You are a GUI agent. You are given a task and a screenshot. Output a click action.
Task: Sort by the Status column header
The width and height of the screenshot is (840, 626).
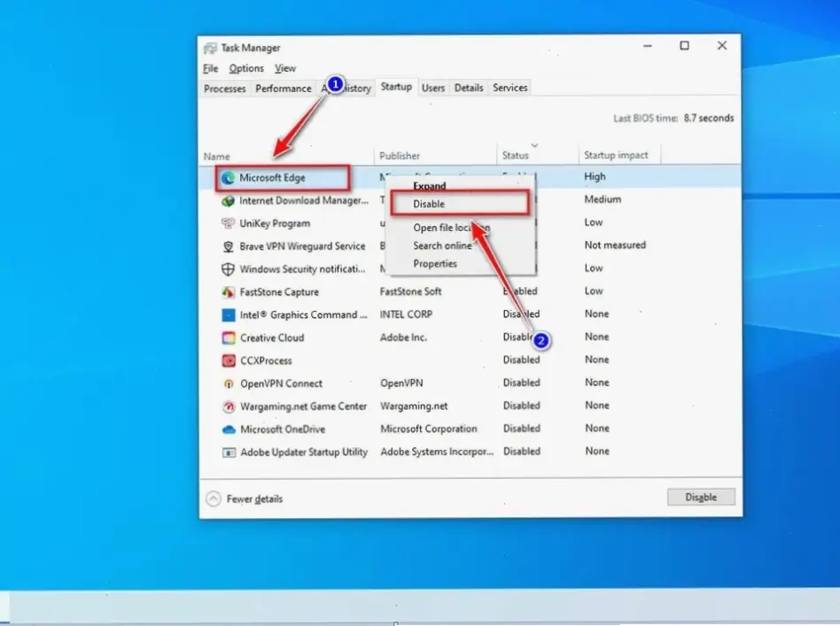pos(516,156)
